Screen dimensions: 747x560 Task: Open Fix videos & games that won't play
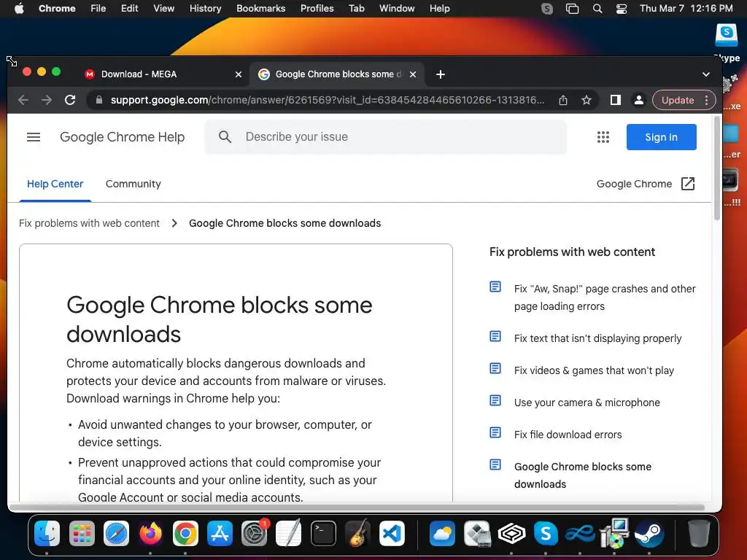(594, 370)
